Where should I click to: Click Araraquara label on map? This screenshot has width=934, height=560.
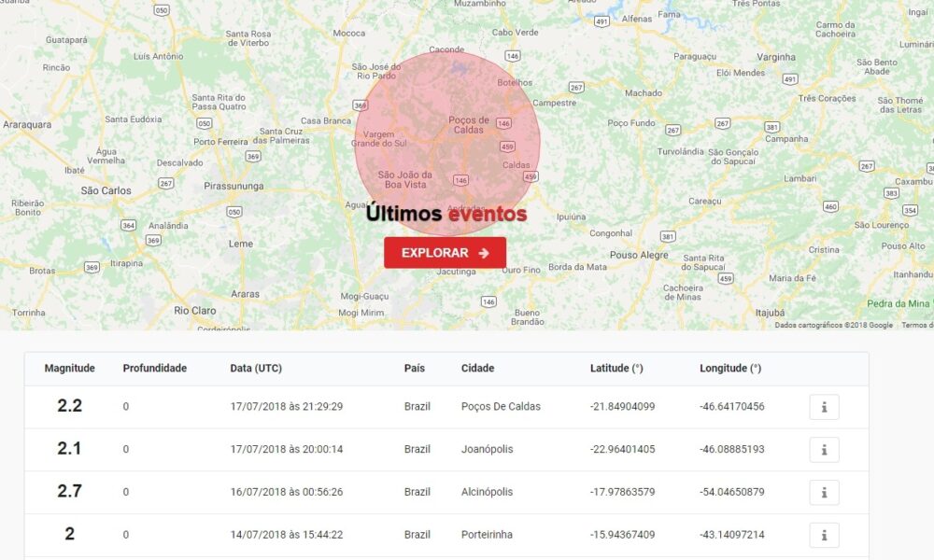(27, 125)
